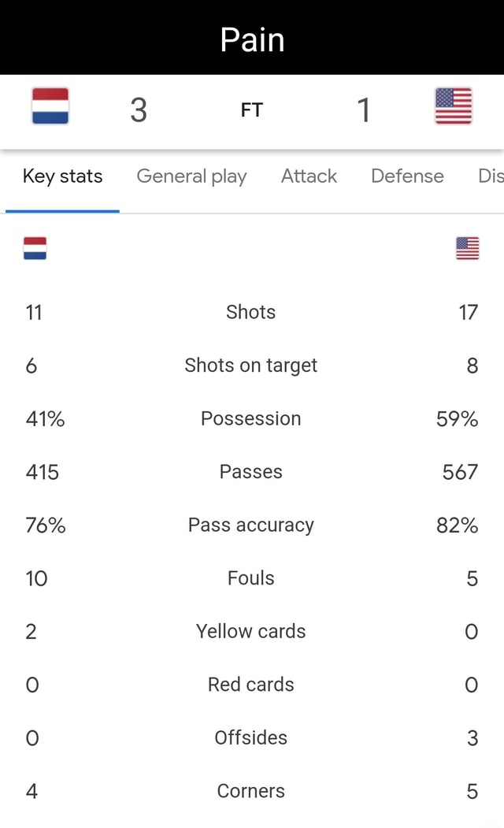This screenshot has height=828, width=504.
Task: Select the Possession stat row
Action: point(251,418)
